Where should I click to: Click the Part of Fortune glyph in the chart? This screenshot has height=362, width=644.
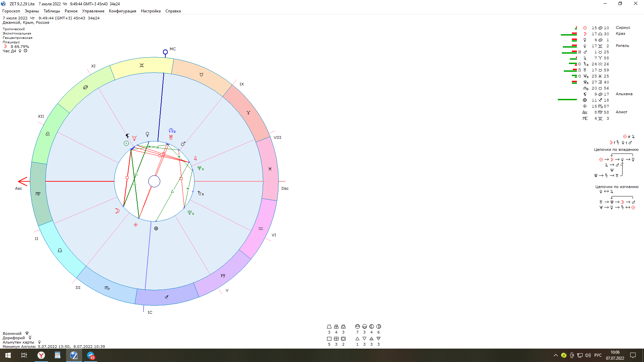pyautogui.click(x=156, y=229)
